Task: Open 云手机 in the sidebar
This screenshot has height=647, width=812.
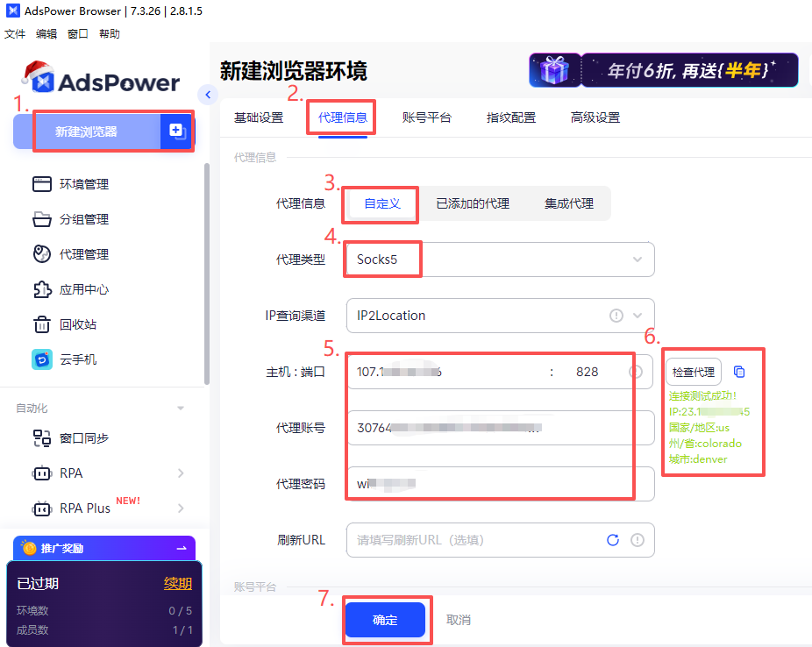Action: coord(77,359)
